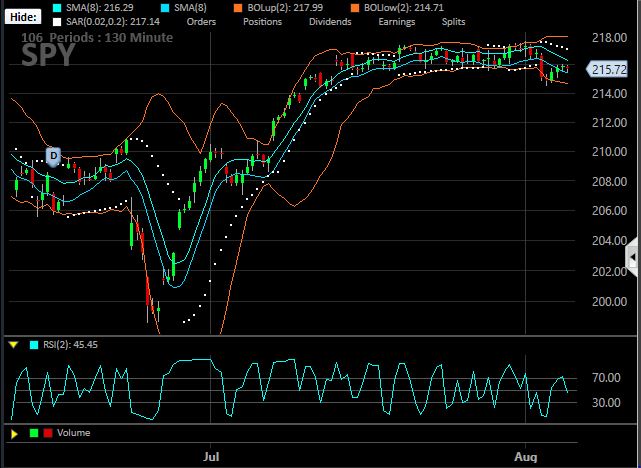Toggle the Earnings overlay
The width and height of the screenshot is (641, 468).
pos(397,22)
